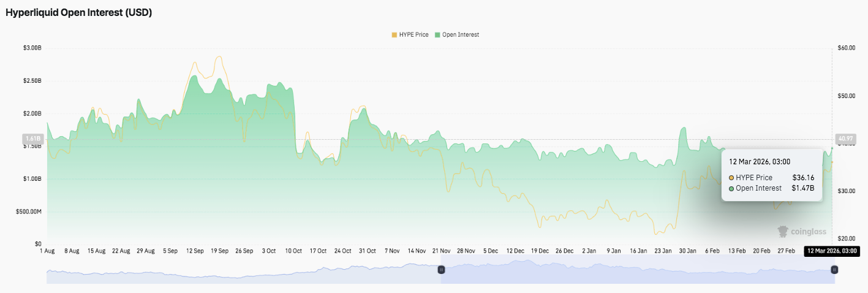The width and height of the screenshot is (868, 293).
Task: Click the 12 Mar 2026, 03:00 axis label
Action: [x=831, y=251]
